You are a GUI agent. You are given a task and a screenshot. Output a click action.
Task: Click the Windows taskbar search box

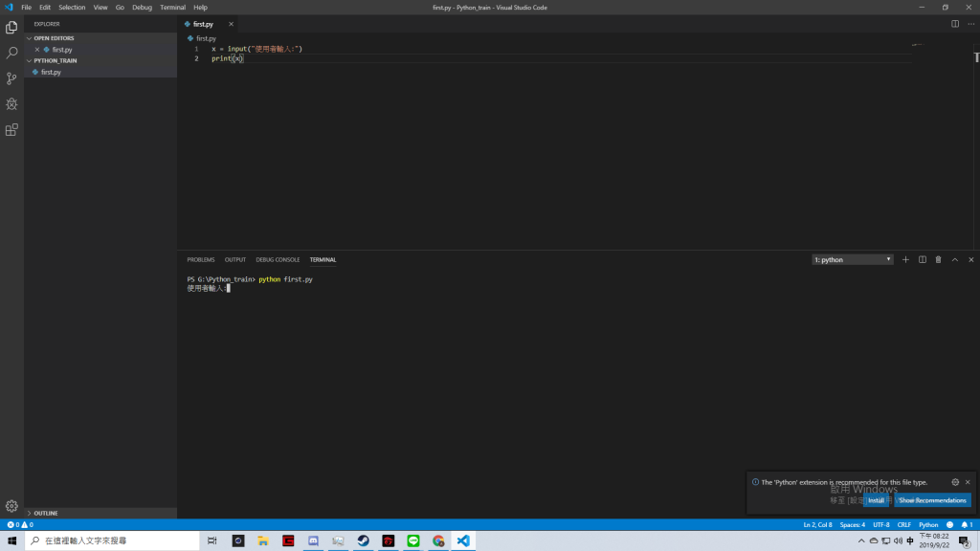point(113,540)
